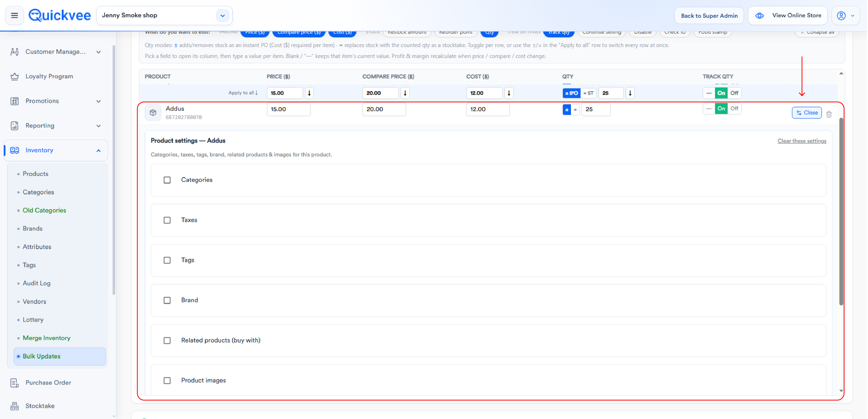Close the Addus product settings
868x419 pixels.
(807, 113)
